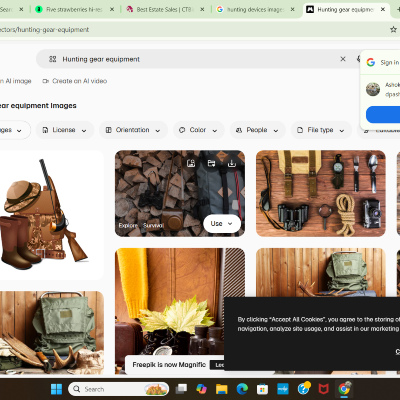Switch to hunting devices images Google tab
400x400 pixels.
point(255,9)
